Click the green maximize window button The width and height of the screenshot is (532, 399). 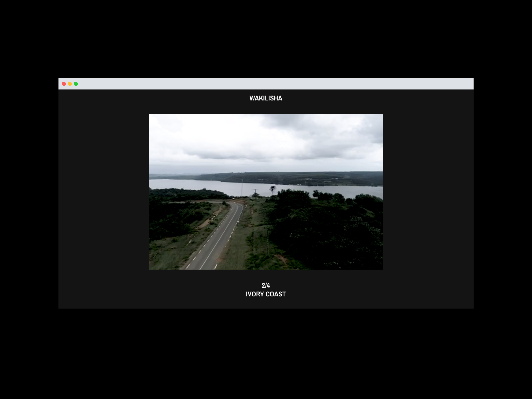76,84
